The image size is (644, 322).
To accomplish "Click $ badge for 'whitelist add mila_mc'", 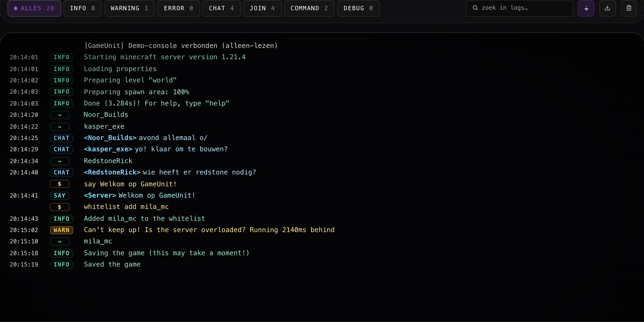I will click(x=60, y=207).
